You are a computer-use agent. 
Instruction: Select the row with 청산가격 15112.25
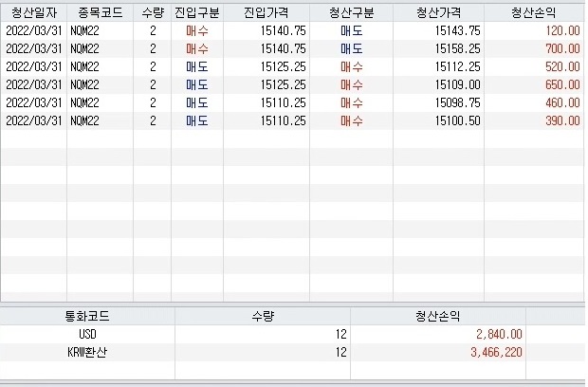click(x=292, y=66)
